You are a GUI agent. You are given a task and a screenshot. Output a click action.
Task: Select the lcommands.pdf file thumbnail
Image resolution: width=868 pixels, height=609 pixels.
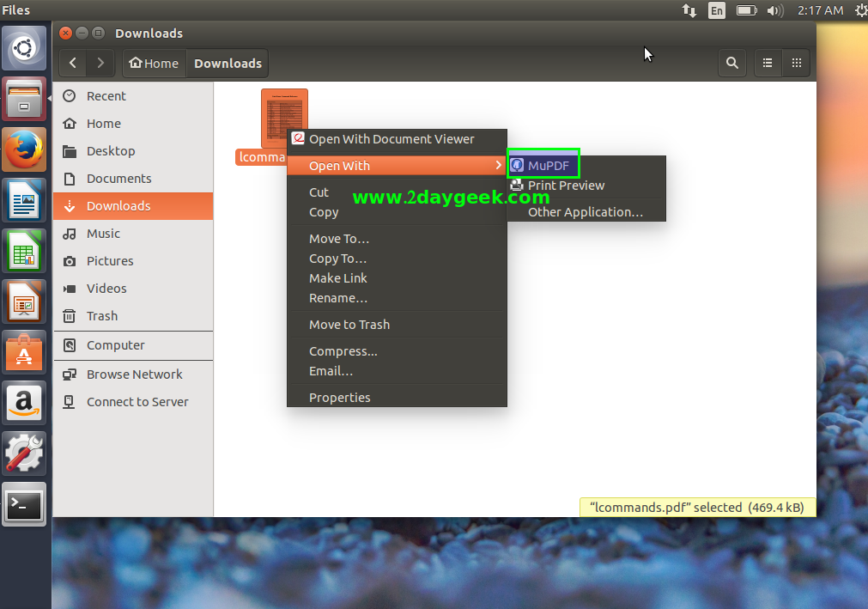[x=284, y=118]
